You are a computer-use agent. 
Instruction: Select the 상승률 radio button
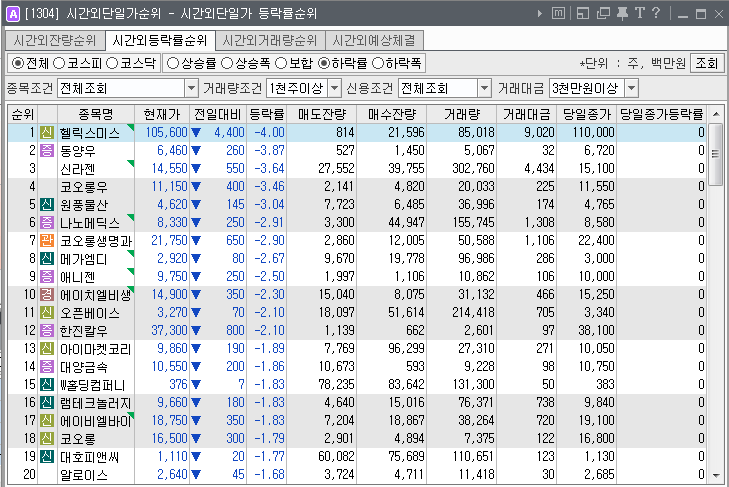[x=172, y=63]
